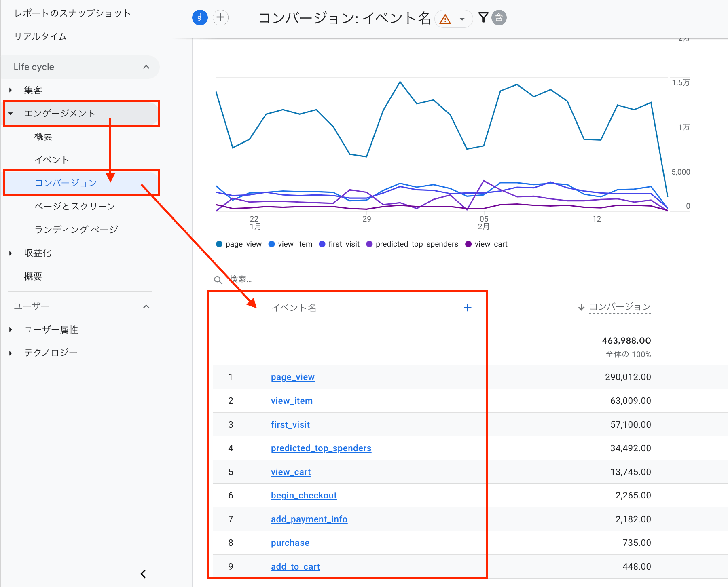Click the 全体の 100% label

(x=628, y=355)
